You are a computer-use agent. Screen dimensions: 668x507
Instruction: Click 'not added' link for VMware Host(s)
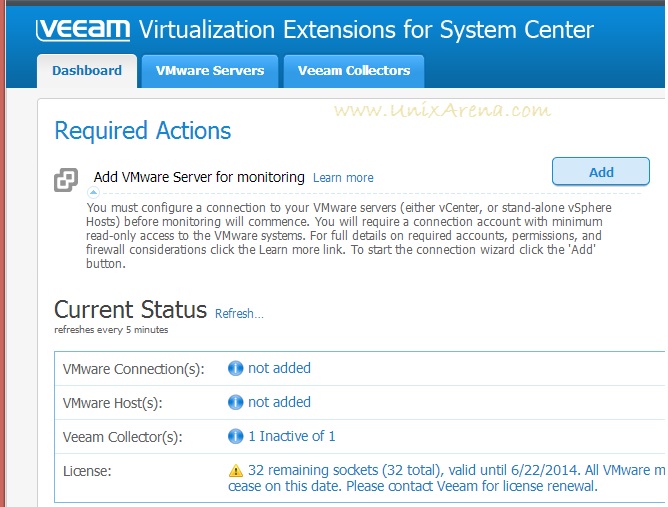click(x=279, y=402)
